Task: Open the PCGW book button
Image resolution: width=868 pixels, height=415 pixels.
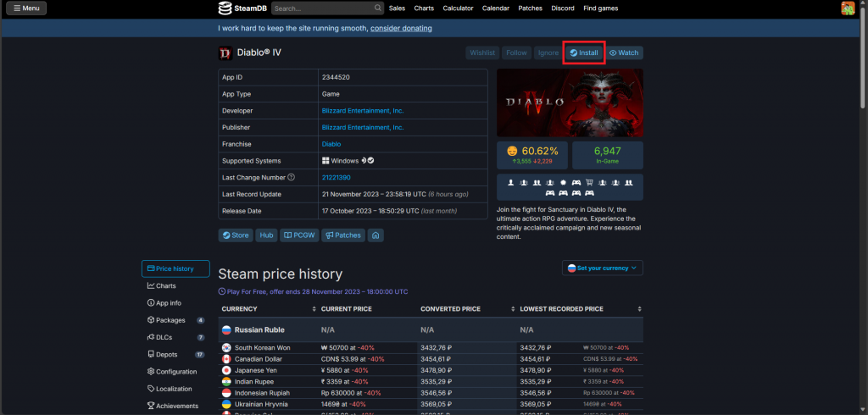Action: pyautogui.click(x=299, y=235)
